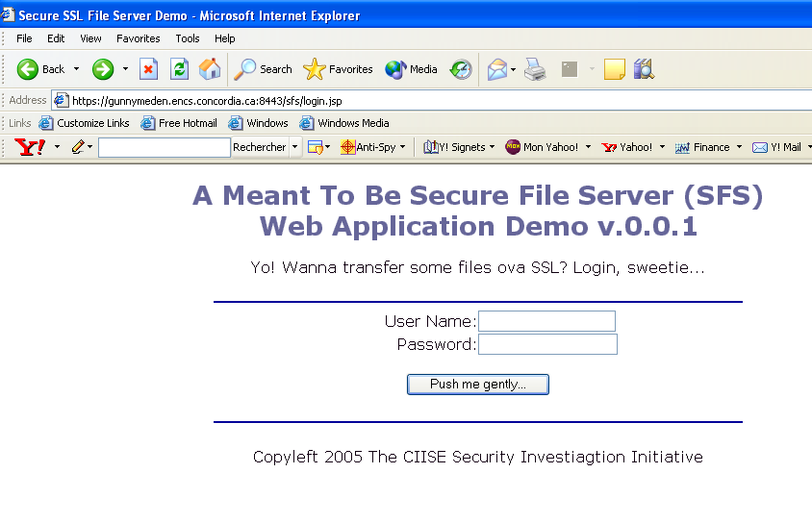Image resolution: width=812 pixels, height=523 pixels.
Task: Expand the Y! Signets dropdown arrow
Action: [x=492, y=147]
